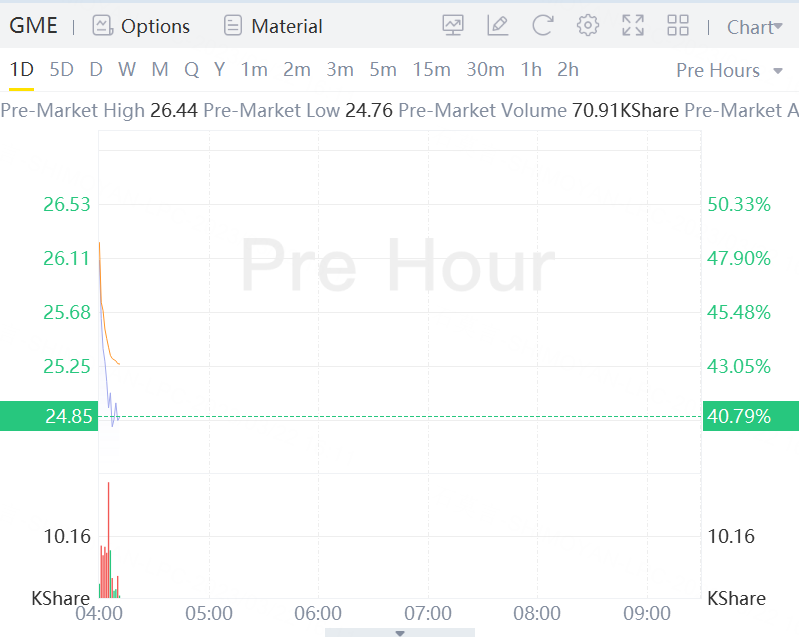The image size is (799, 637).
Task: Click the Options label
Action: pyautogui.click(x=155, y=26)
